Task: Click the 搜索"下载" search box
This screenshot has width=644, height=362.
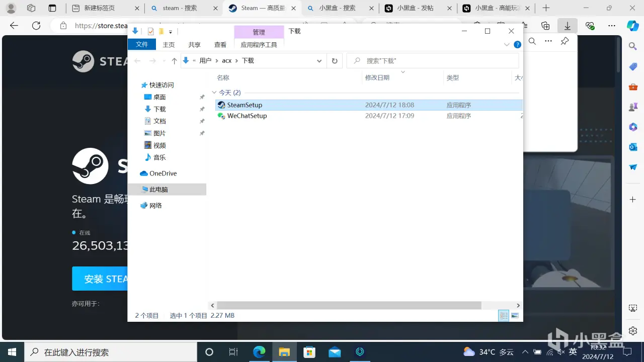Action: 433,61
